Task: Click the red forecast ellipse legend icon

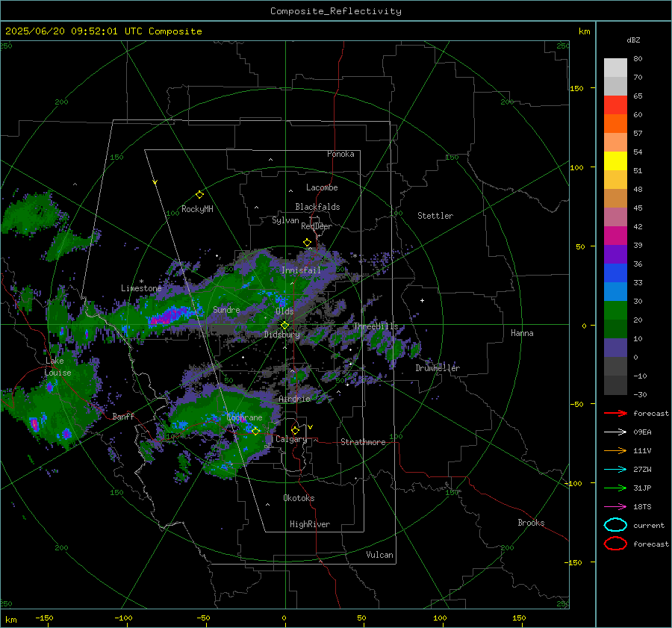Action: 615,544
